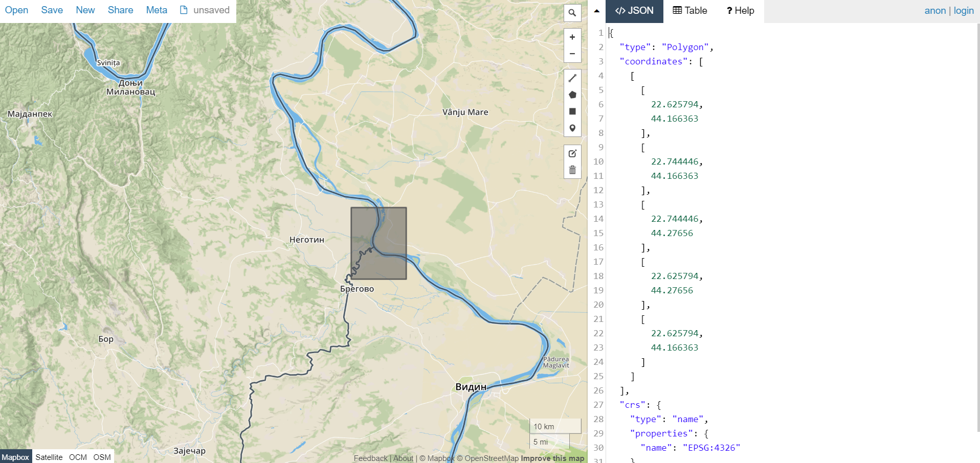The image size is (980, 463).
Task: Click the 44.27656 value on line 15
Action: pos(672,233)
